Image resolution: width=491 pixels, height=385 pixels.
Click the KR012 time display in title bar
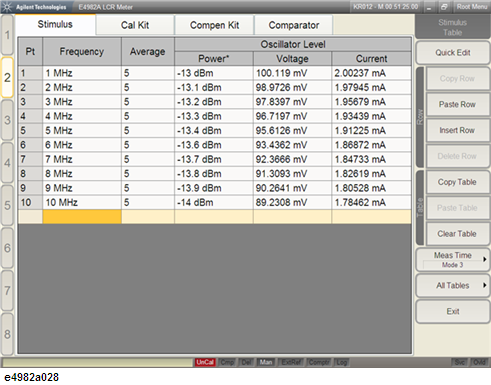[386, 7]
